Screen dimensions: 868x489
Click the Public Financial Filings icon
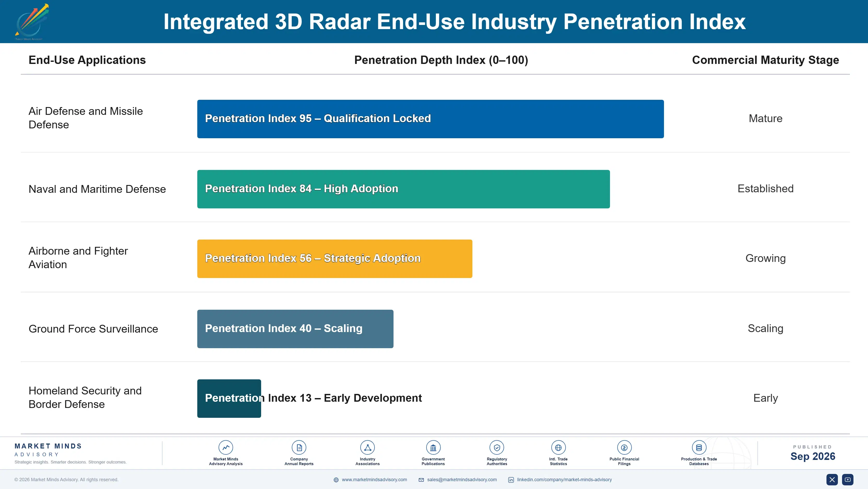624,447
